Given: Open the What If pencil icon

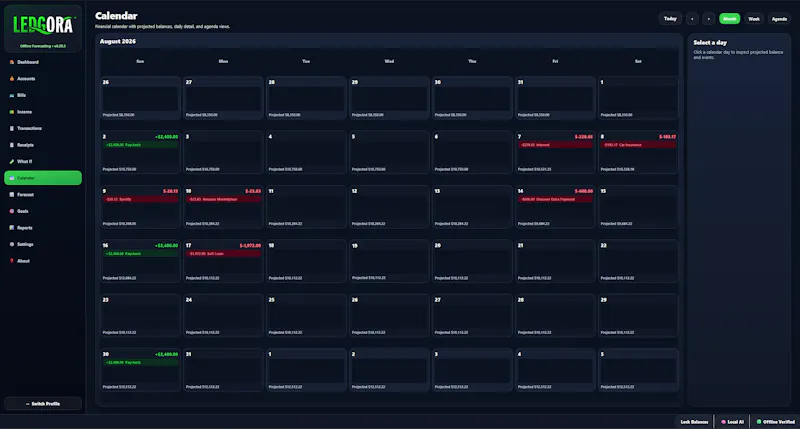Looking at the screenshot, I should 12,162.
